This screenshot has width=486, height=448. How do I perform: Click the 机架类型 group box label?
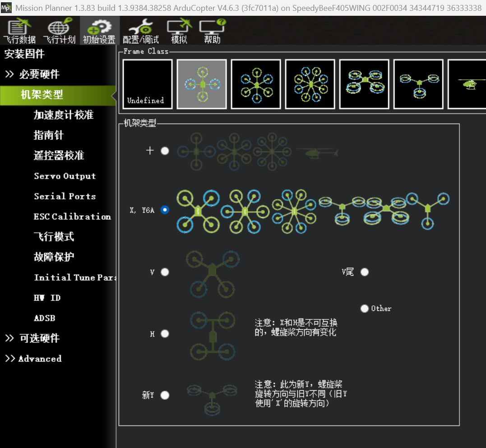(140, 123)
